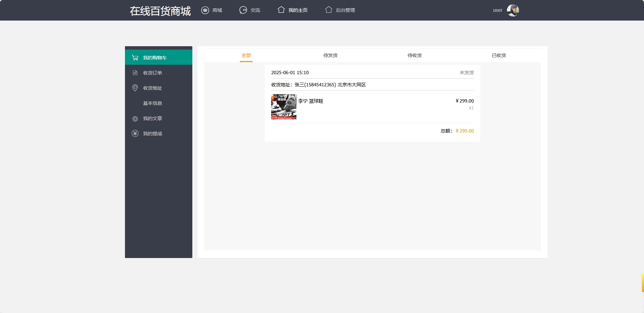Screen dimensions: 644x313
Task: Switch to the 全部 orders tab
Action: 246,55
